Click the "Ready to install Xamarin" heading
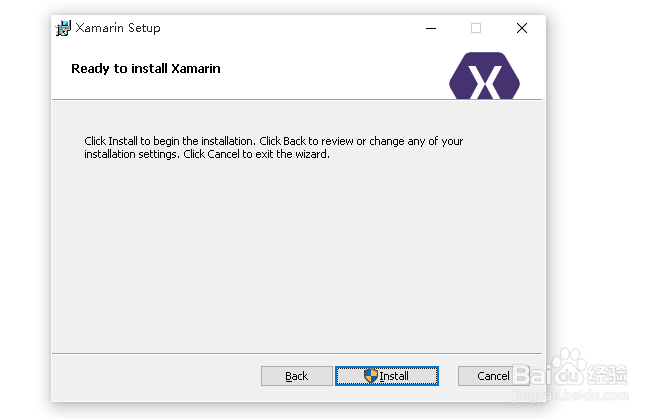 pyautogui.click(x=145, y=69)
